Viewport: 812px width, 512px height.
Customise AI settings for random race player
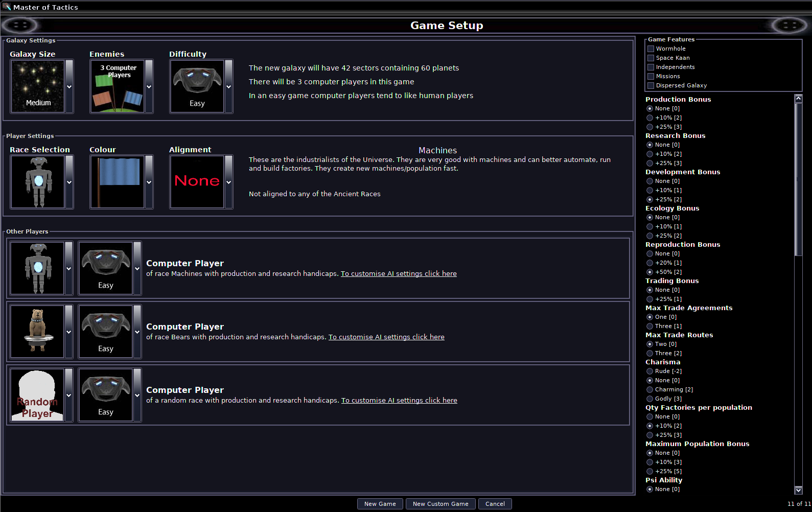click(399, 401)
